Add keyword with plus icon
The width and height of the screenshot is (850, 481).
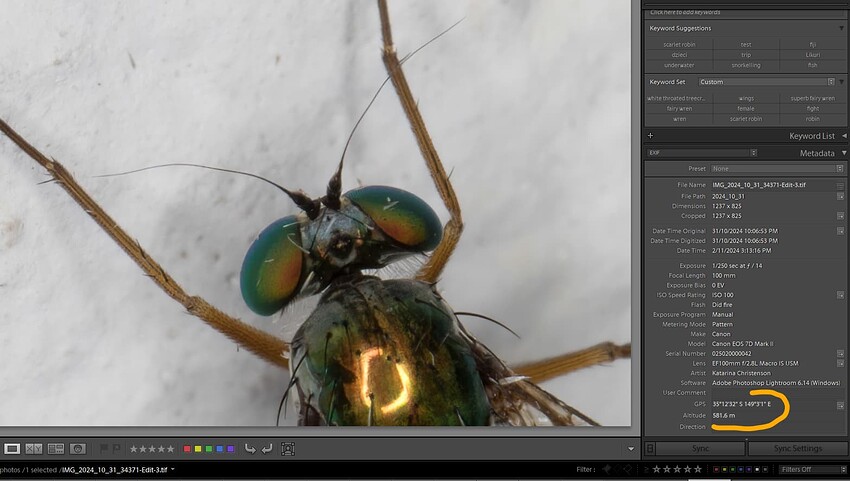coord(651,136)
